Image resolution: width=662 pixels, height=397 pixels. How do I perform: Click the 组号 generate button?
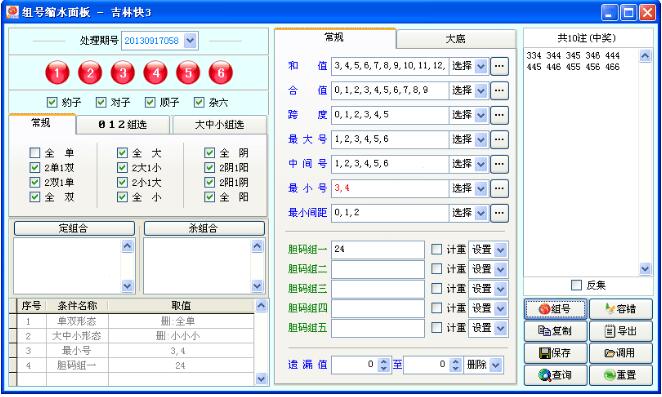coord(556,309)
